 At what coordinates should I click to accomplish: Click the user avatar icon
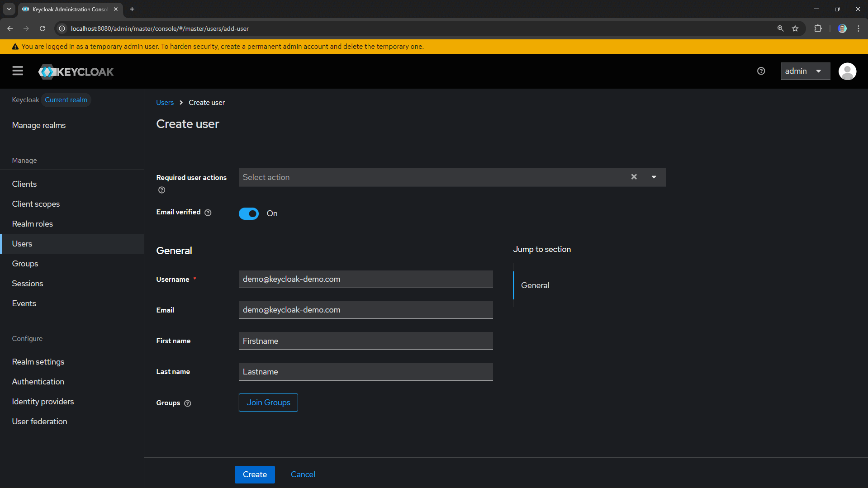847,71
